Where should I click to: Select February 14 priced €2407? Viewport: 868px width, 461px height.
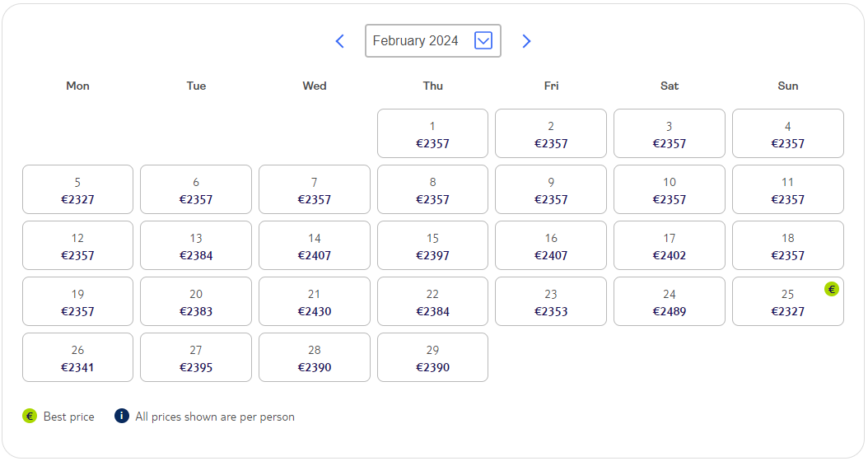[x=315, y=245]
